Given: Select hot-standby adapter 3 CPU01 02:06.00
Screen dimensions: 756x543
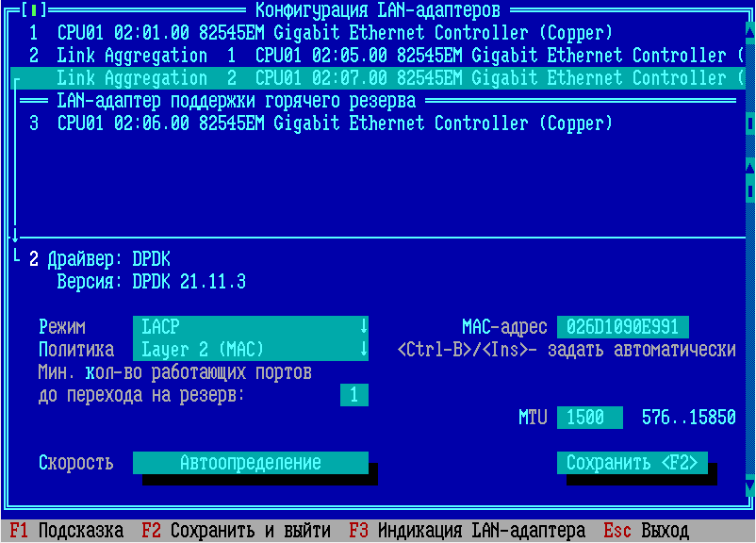Looking at the screenshot, I should pyautogui.click(x=320, y=123).
